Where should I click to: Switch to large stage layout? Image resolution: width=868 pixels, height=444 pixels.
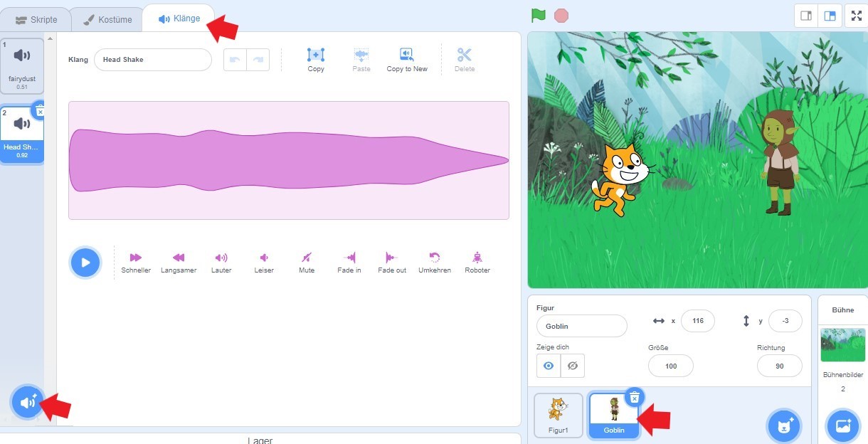830,16
